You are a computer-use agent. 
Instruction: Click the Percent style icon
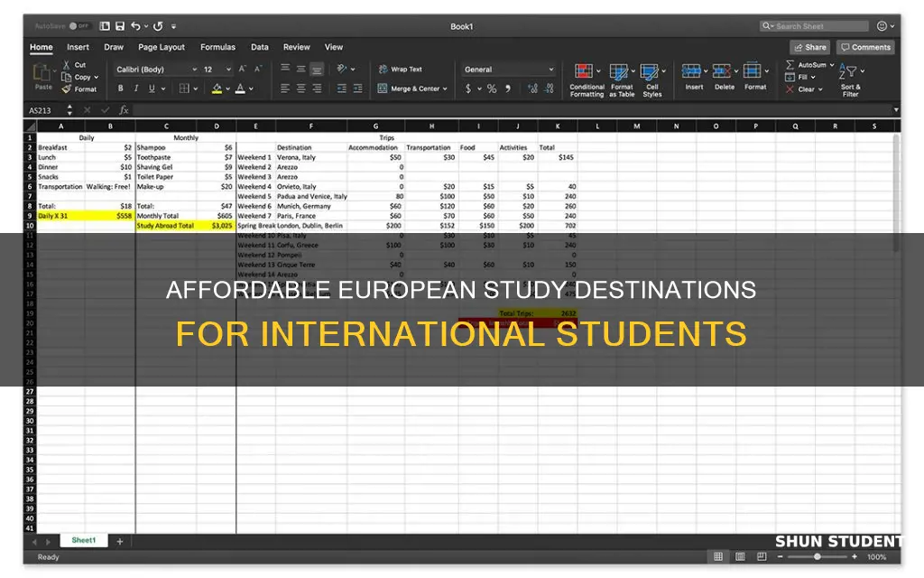tap(492, 89)
